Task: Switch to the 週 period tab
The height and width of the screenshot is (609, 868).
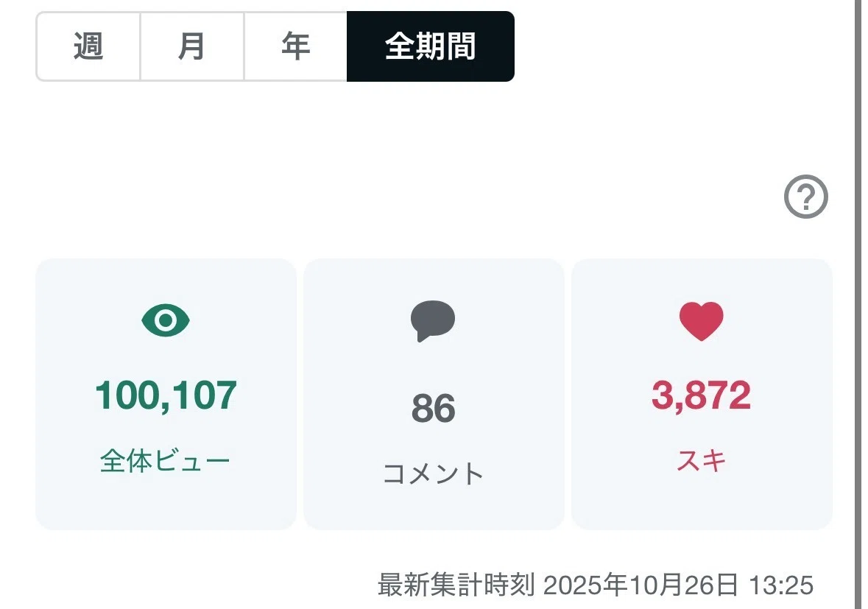Action: pos(88,46)
